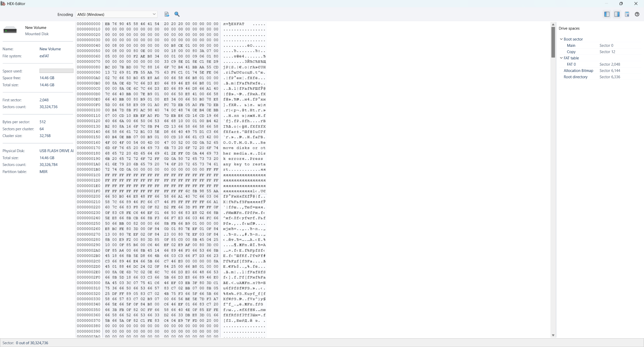Screen dimensions: 644x347
Task: Collapse the FAT table tree node
Action: 561,58
